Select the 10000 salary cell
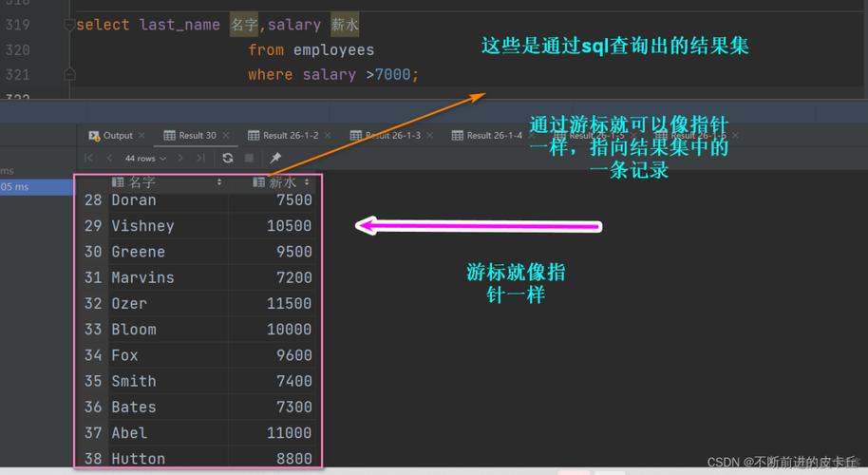 tap(273, 330)
